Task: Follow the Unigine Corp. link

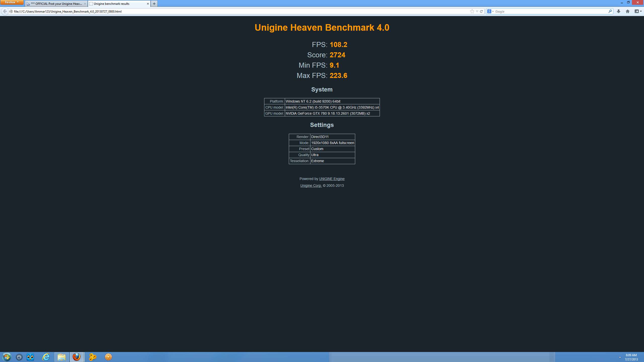Action: [x=311, y=186]
